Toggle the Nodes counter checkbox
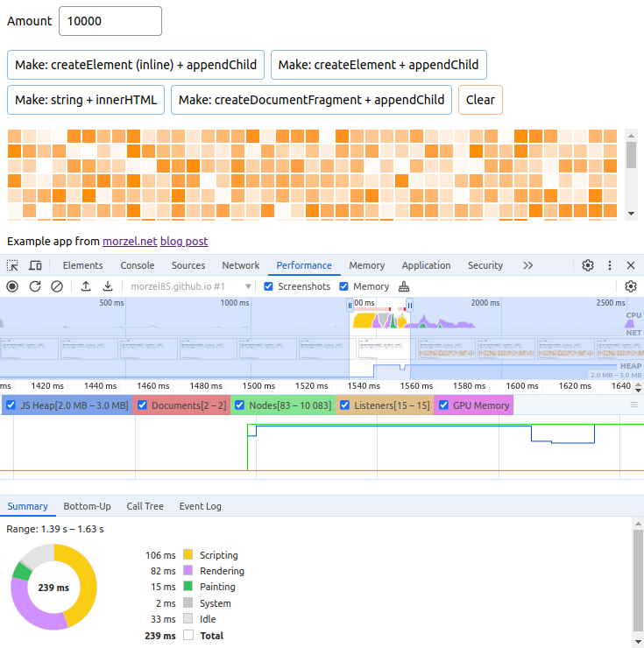644x648 pixels. tap(239, 405)
